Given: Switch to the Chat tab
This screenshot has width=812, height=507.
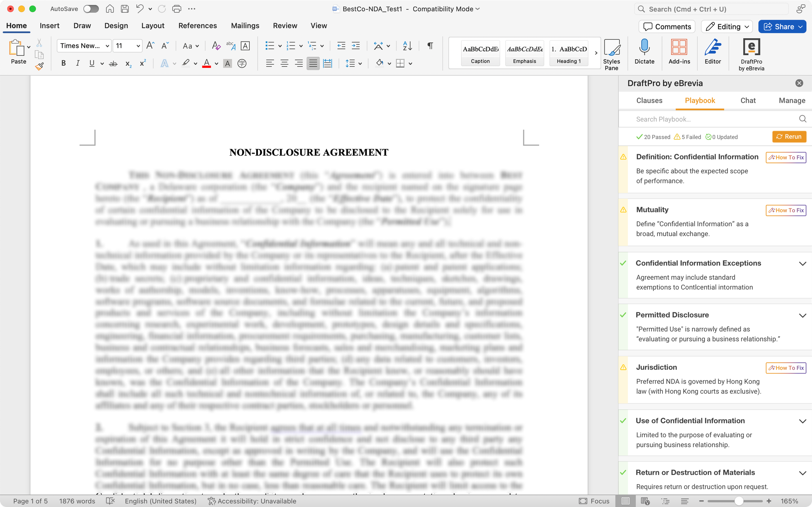Looking at the screenshot, I should 748,100.
